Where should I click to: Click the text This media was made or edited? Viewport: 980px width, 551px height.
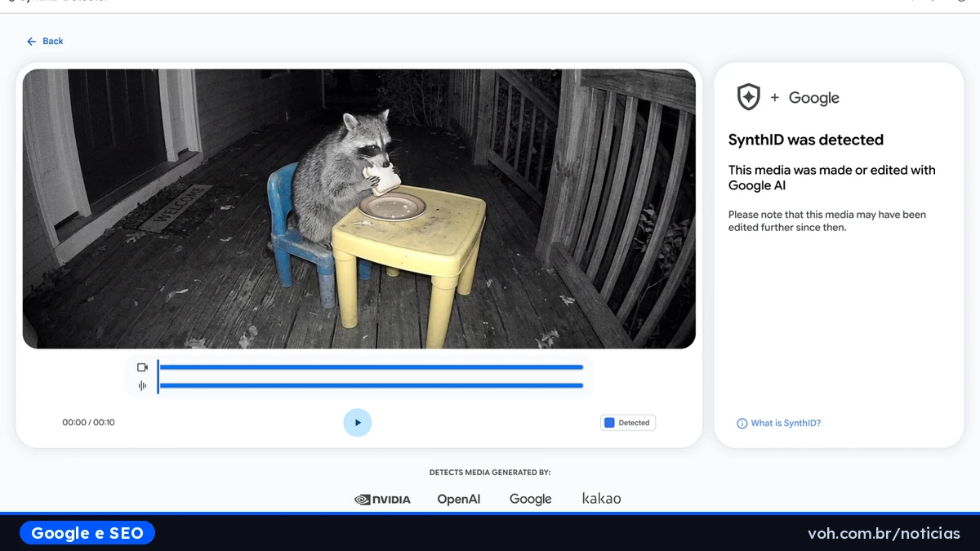point(832,178)
